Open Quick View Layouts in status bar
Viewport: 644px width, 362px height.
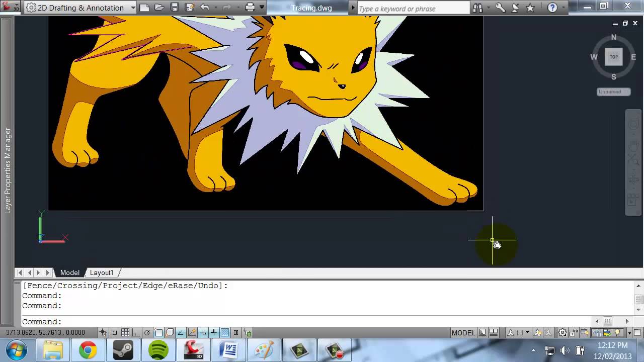[x=484, y=332]
